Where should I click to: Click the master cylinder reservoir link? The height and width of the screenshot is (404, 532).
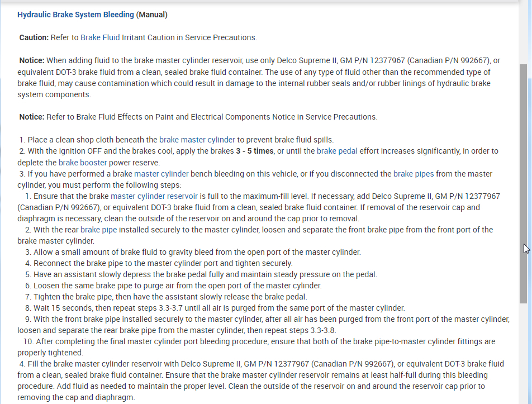click(x=154, y=196)
